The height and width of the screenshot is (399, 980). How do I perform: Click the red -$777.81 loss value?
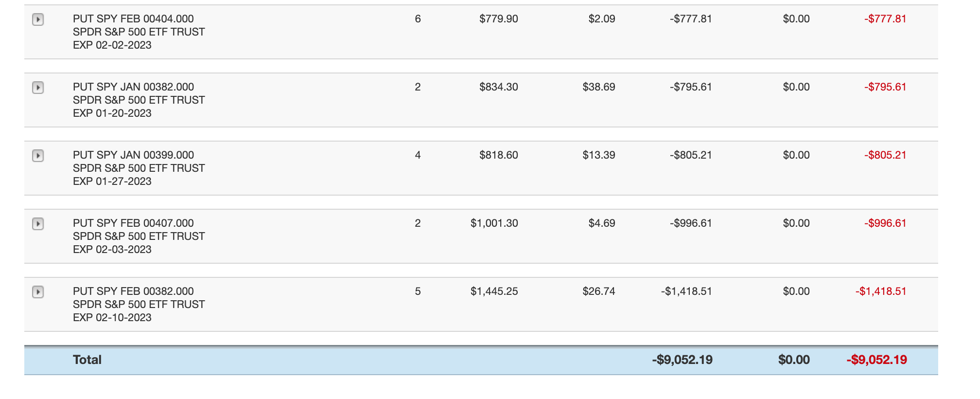click(x=885, y=19)
